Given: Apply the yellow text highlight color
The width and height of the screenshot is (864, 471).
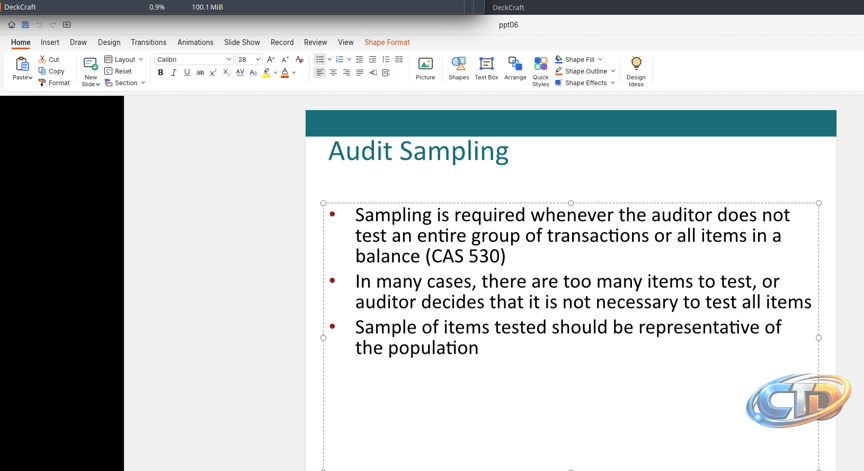Looking at the screenshot, I should coord(266,73).
